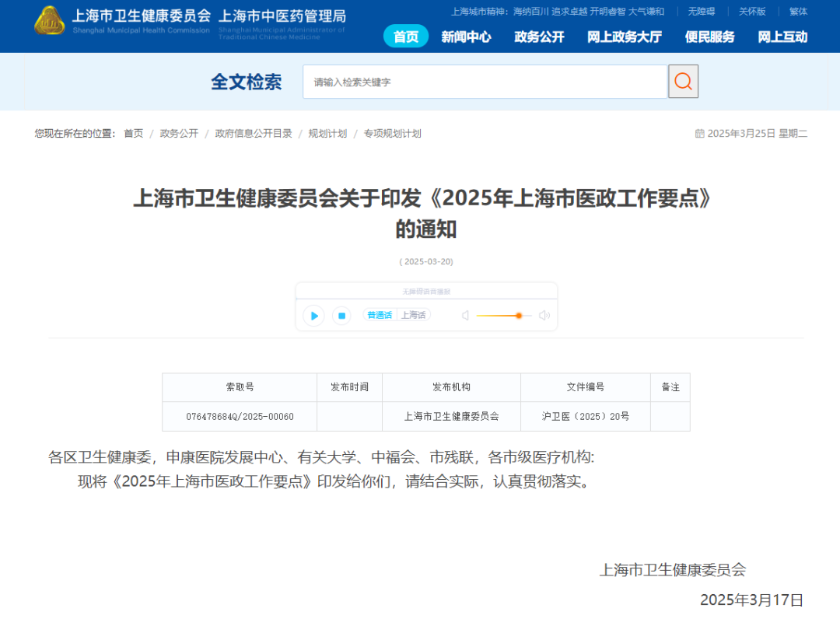Click the calendar icon beside the date
This screenshot has width=840, height=619.
[699, 134]
